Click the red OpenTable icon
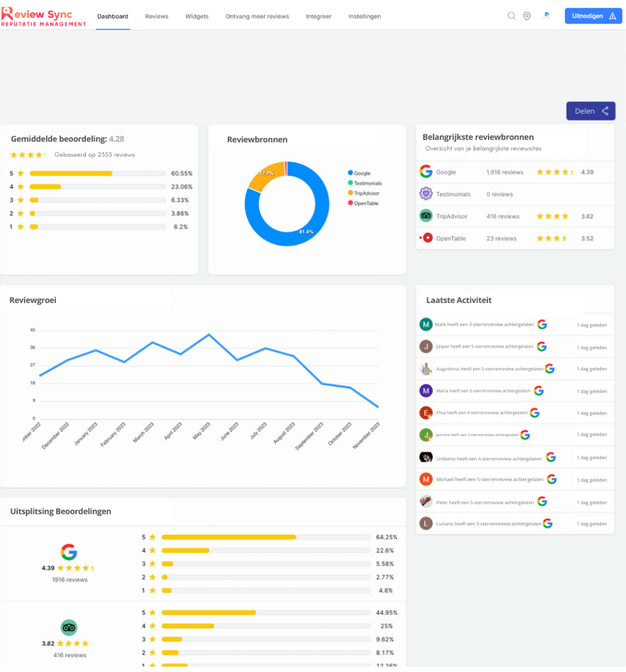The height and width of the screenshot is (672, 626). pyautogui.click(x=426, y=238)
